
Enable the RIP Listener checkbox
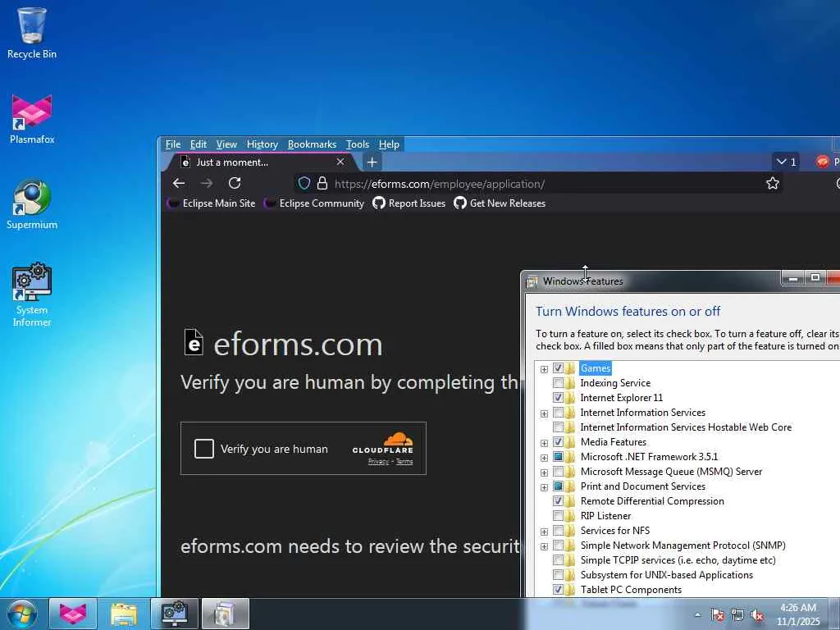click(x=558, y=516)
